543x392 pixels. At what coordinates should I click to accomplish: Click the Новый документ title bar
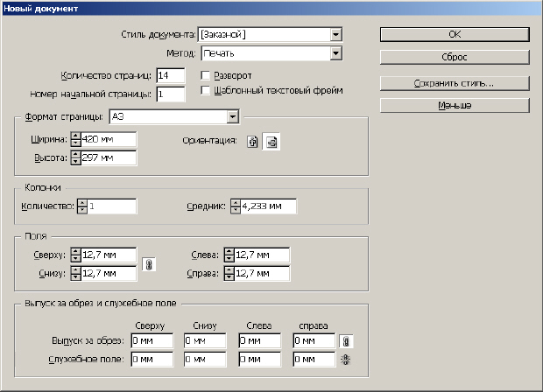click(271, 8)
